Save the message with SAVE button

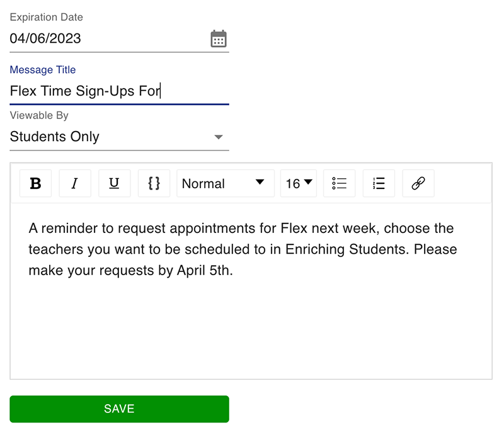[x=119, y=409]
